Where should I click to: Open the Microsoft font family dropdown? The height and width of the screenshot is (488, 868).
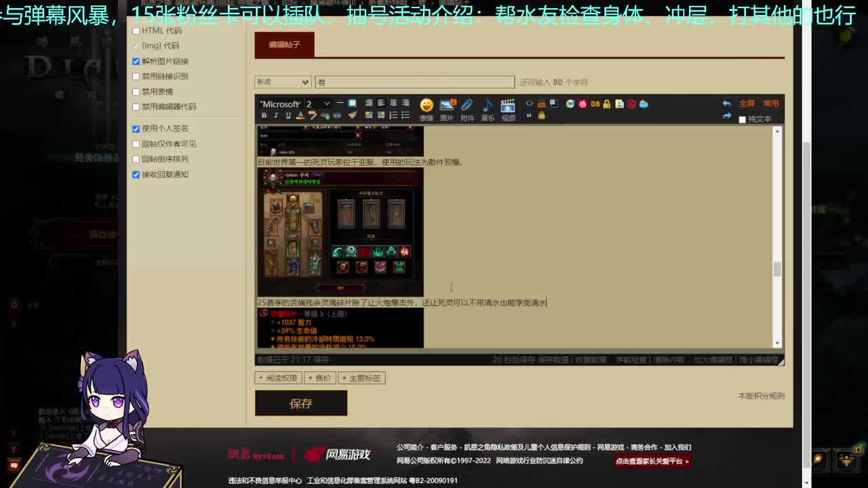279,104
